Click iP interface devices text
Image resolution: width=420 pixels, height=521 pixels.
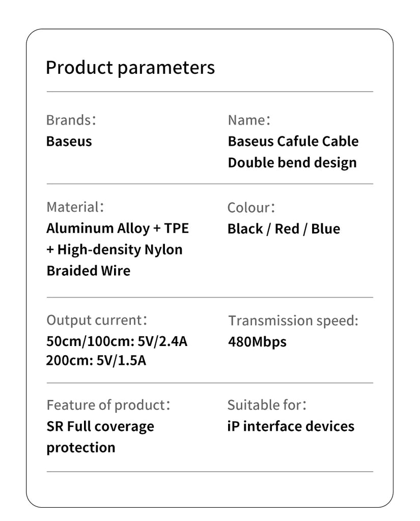click(x=291, y=426)
